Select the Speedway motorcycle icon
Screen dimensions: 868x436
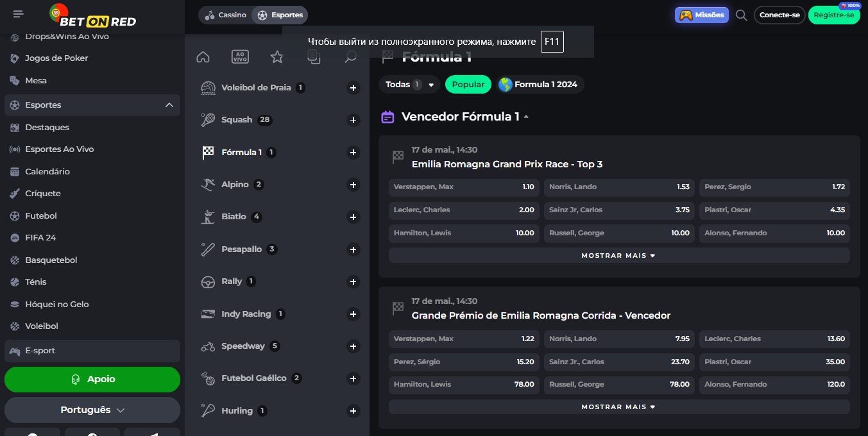click(208, 346)
